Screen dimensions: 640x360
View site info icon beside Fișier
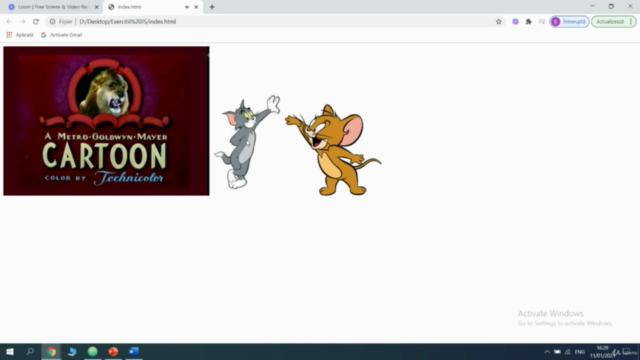tap(52, 22)
